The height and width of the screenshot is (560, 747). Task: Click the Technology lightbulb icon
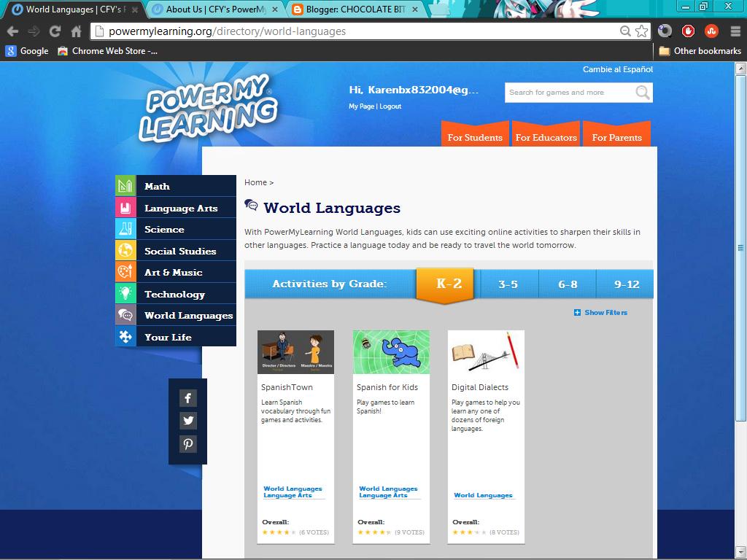pyautogui.click(x=125, y=293)
